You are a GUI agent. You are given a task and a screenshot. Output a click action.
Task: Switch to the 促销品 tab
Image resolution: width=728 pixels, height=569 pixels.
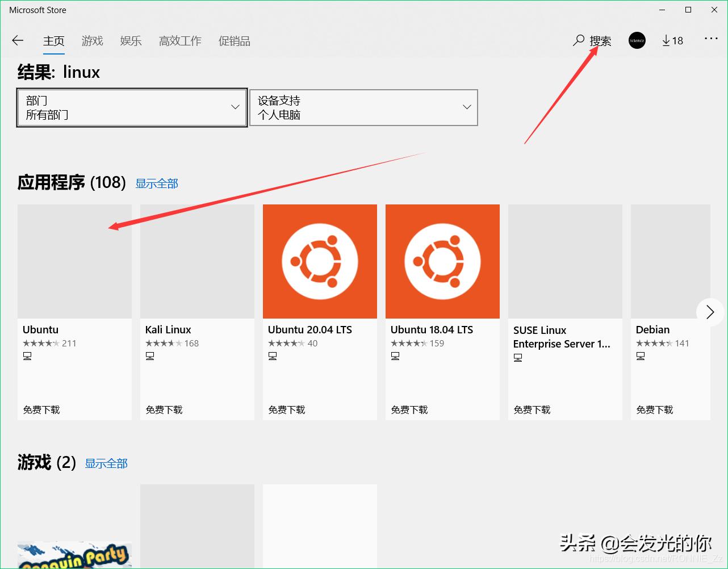pyautogui.click(x=234, y=41)
